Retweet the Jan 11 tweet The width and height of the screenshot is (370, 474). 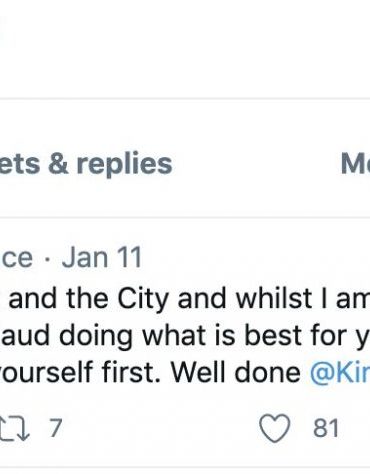point(15,428)
